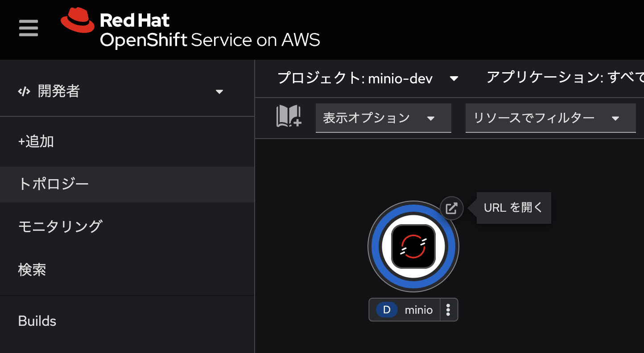This screenshot has height=353, width=644.
Task: Toggle the hamburger navigation menu
Action: click(29, 29)
